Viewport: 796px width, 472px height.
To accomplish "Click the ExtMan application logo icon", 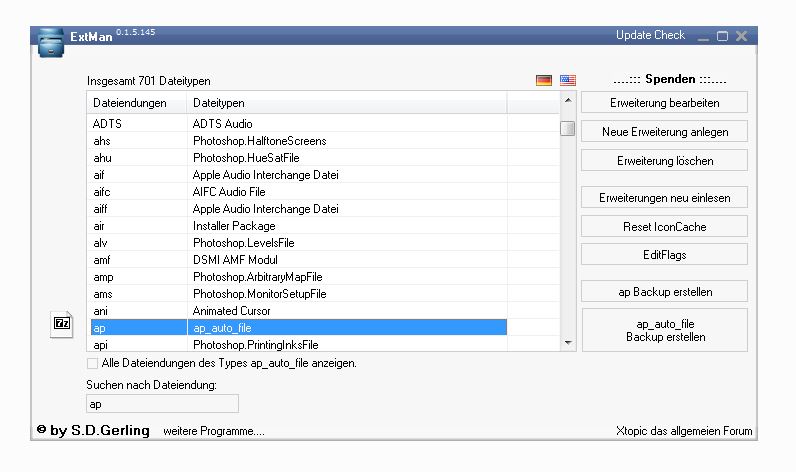I will point(51,43).
